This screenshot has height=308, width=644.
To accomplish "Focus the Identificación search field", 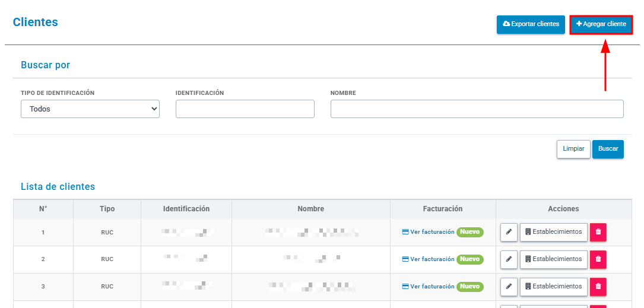I will pyautogui.click(x=245, y=109).
